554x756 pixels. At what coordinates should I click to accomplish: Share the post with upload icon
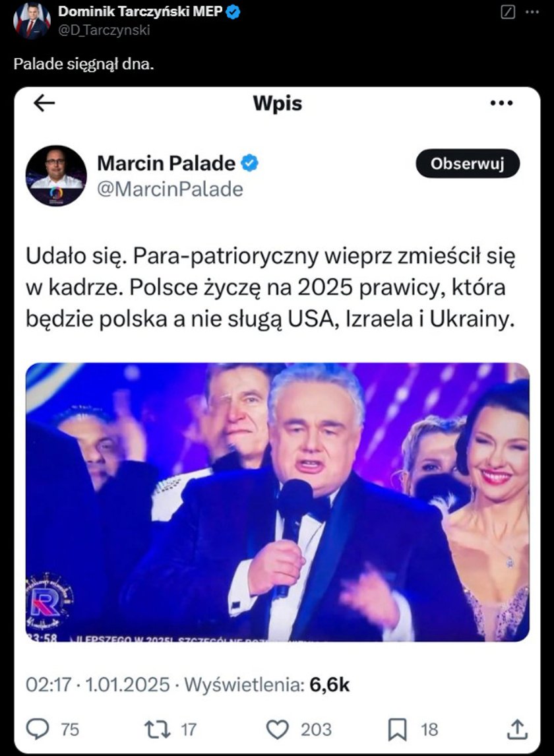[517, 729]
